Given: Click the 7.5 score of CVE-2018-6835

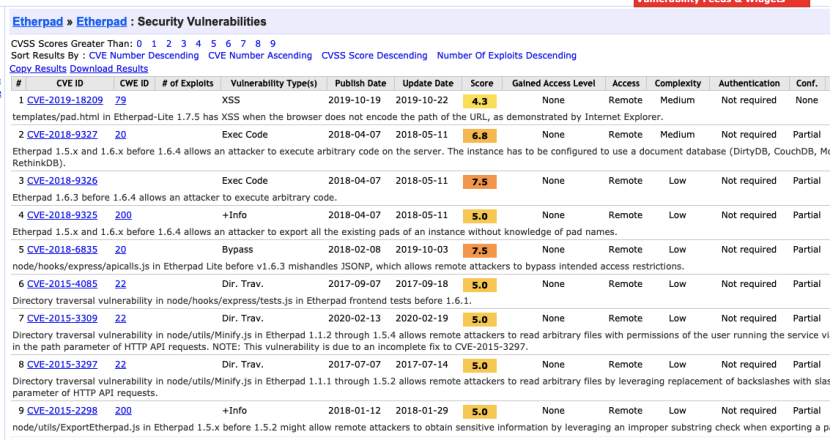Looking at the screenshot, I should click(480, 250).
